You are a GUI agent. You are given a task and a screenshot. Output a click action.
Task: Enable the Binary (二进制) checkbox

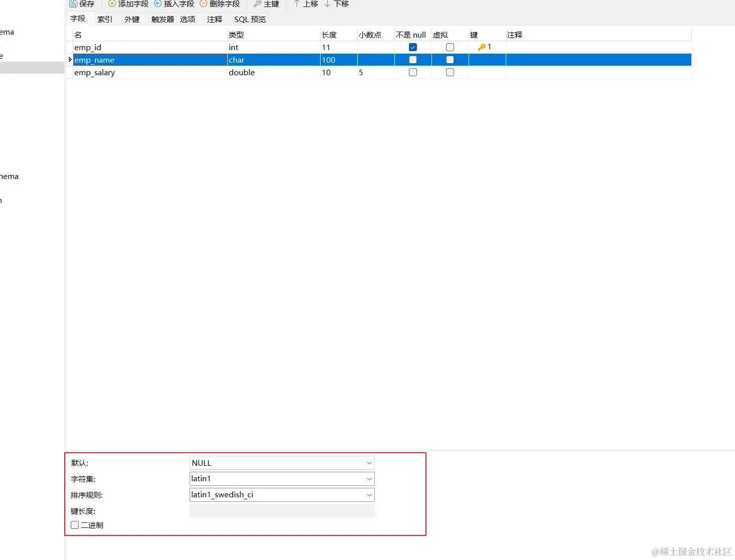point(75,525)
